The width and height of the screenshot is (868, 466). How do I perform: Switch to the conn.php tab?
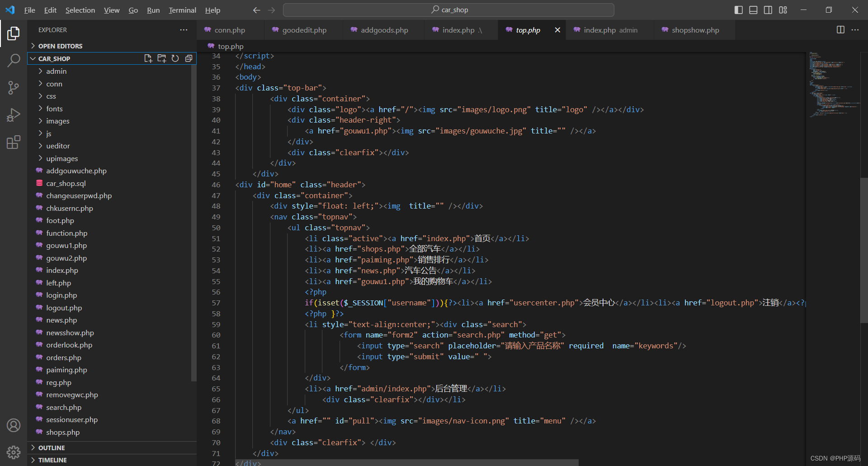(x=230, y=30)
